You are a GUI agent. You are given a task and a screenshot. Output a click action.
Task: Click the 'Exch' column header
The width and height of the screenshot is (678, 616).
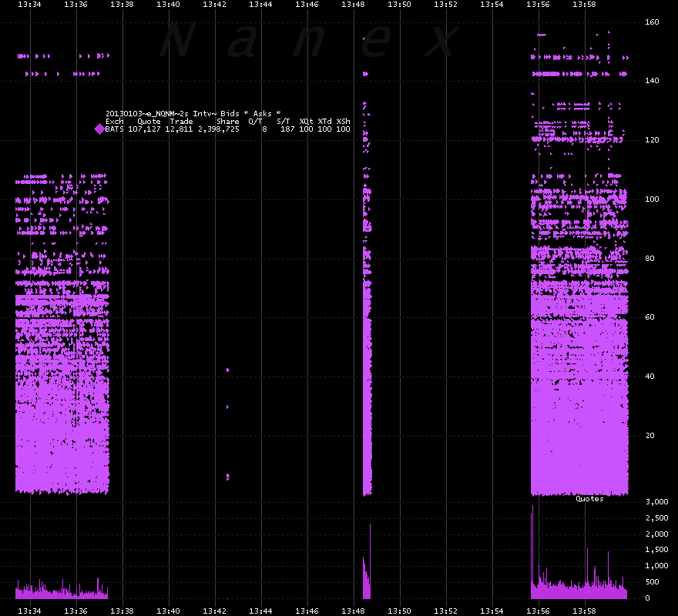coord(114,122)
